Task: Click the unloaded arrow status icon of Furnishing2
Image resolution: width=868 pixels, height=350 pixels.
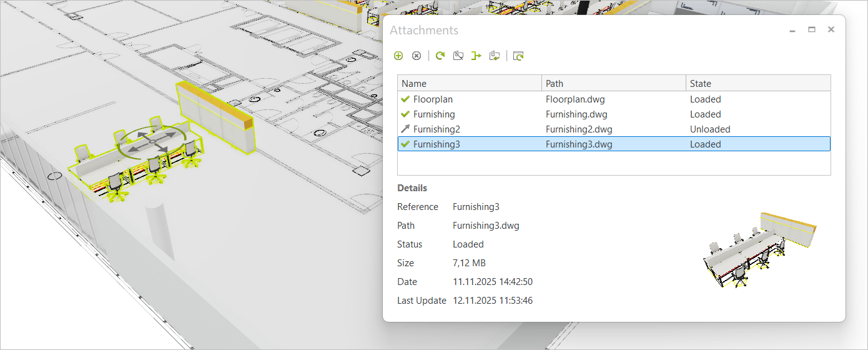Action: point(405,129)
